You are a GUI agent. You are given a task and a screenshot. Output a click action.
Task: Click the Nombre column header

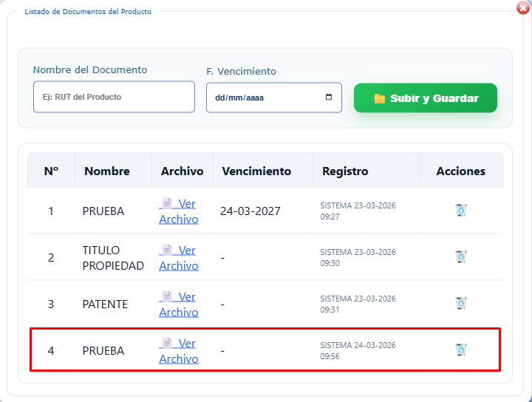click(107, 171)
